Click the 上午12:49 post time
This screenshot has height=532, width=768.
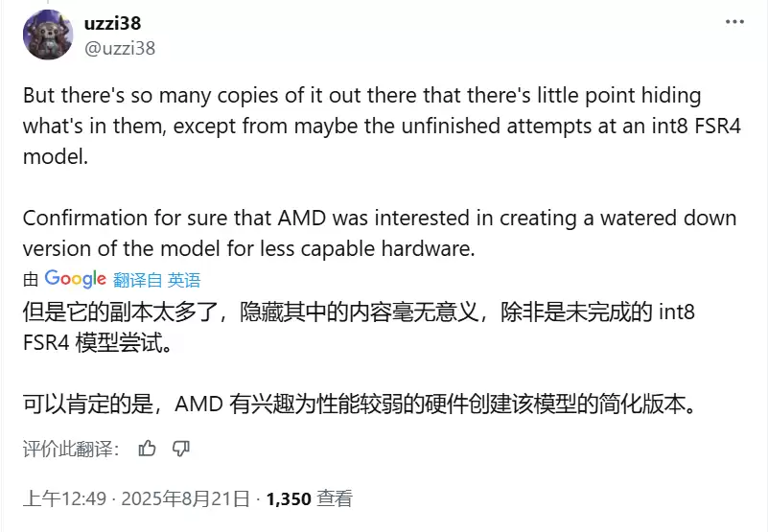point(58,498)
